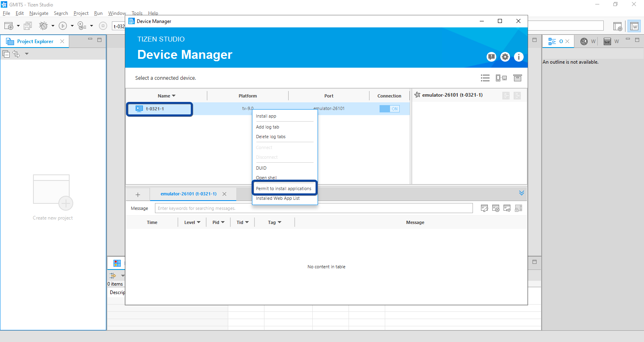Select the Project Explorer tab
The image size is (644, 342).
pyautogui.click(x=35, y=41)
